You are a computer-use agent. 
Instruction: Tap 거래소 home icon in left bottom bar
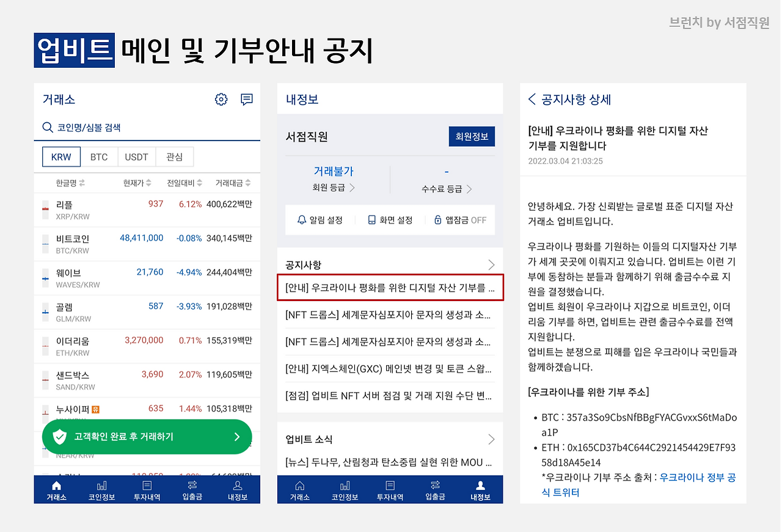57,486
